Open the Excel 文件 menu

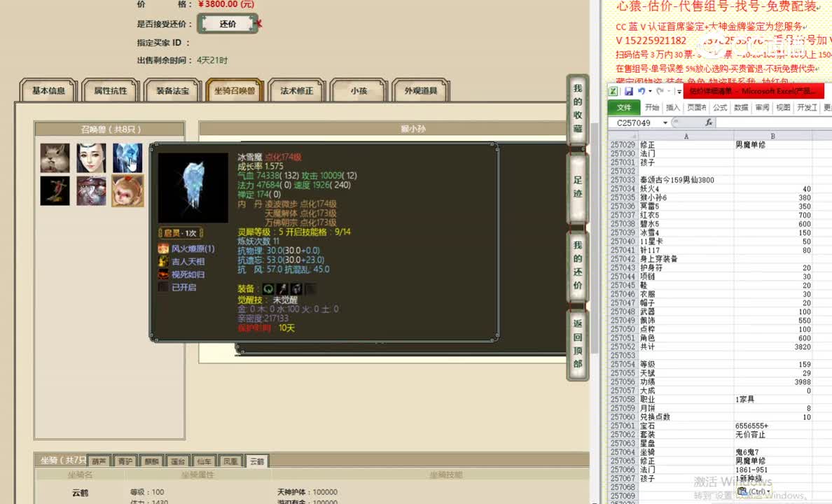click(x=623, y=107)
